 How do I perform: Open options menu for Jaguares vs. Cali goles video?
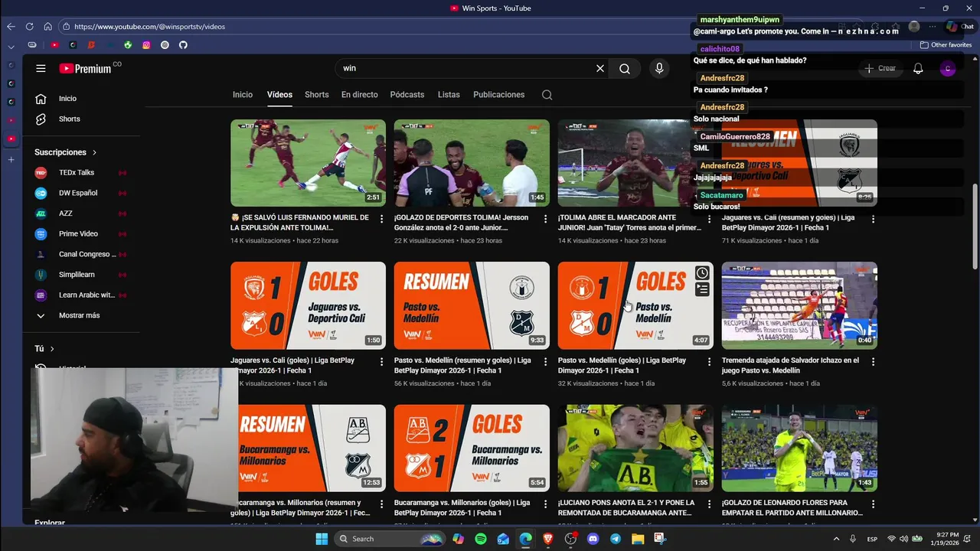pyautogui.click(x=381, y=362)
